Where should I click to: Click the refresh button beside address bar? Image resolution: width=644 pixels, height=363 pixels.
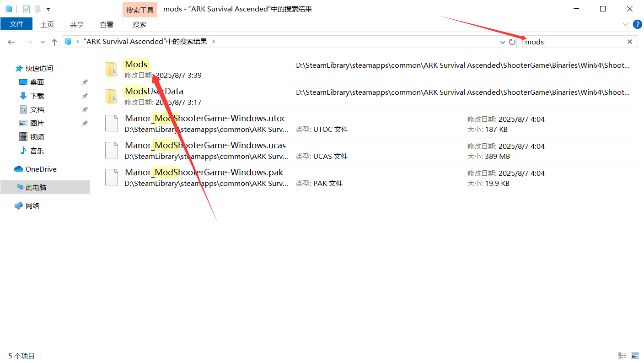(x=512, y=42)
